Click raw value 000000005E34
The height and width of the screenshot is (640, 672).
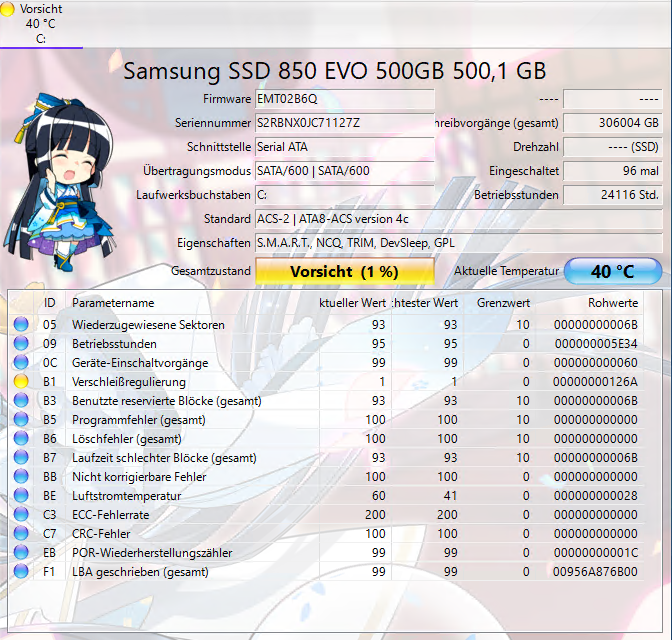click(x=596, y=344)
